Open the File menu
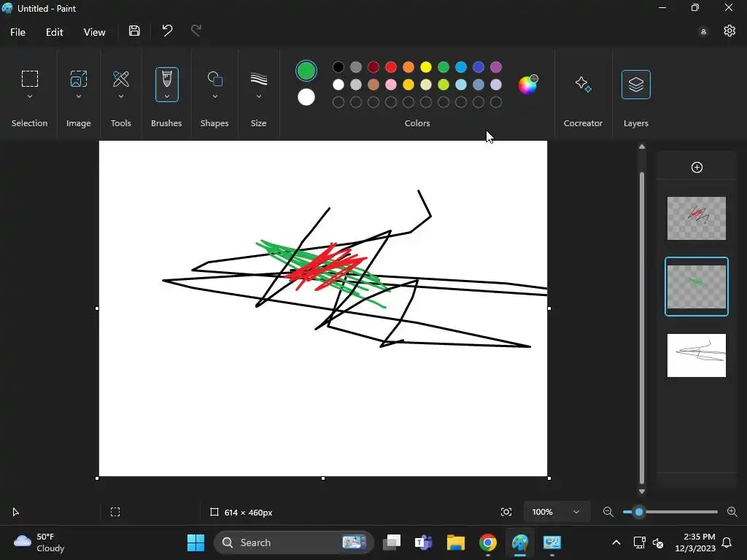 point(18,32)
